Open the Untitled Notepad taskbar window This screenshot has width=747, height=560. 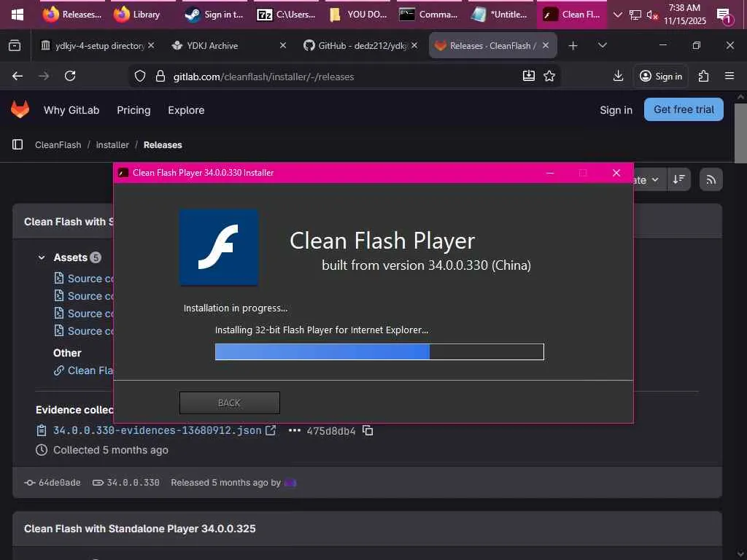(499, 15)
